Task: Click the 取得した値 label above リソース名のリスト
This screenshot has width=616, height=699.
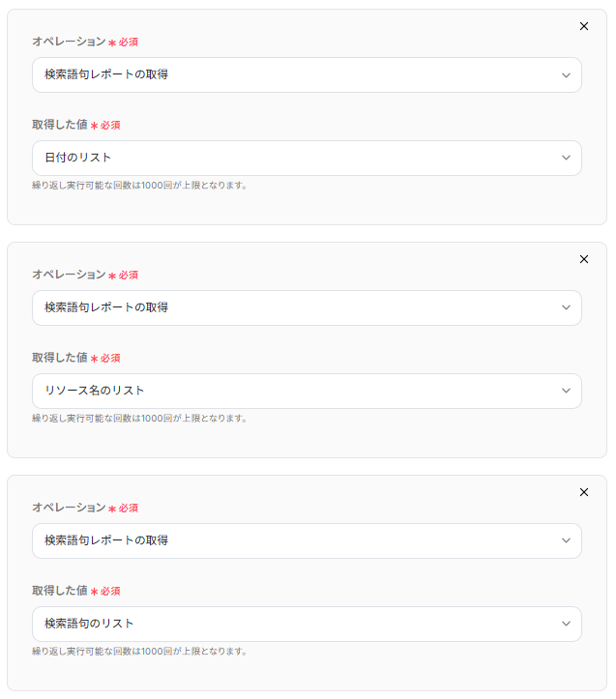Action: [59, 358]
